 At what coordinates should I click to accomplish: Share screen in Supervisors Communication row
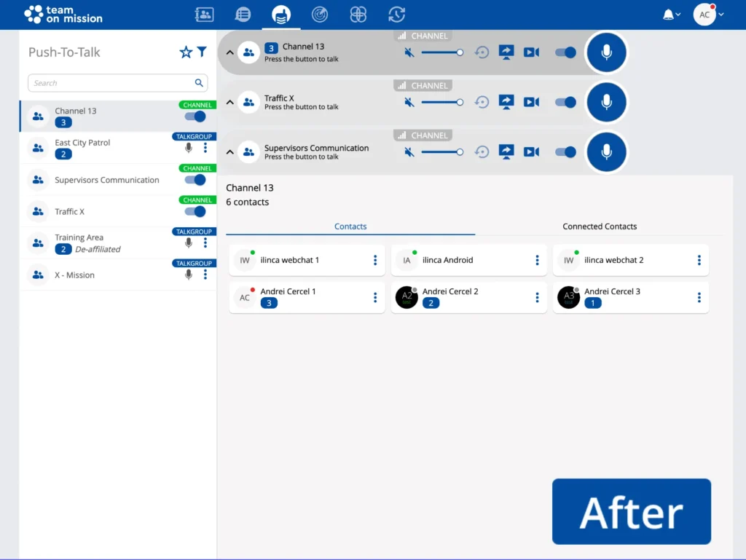click(506, 151)
